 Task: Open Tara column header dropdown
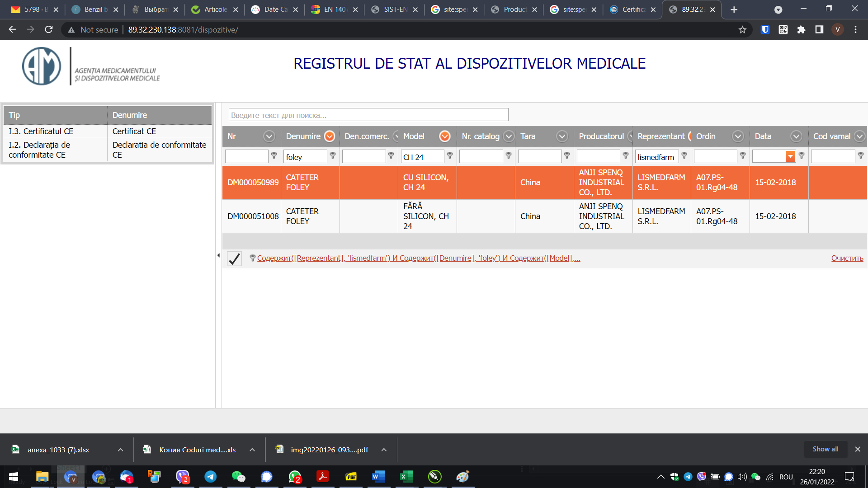coord(562,136)
